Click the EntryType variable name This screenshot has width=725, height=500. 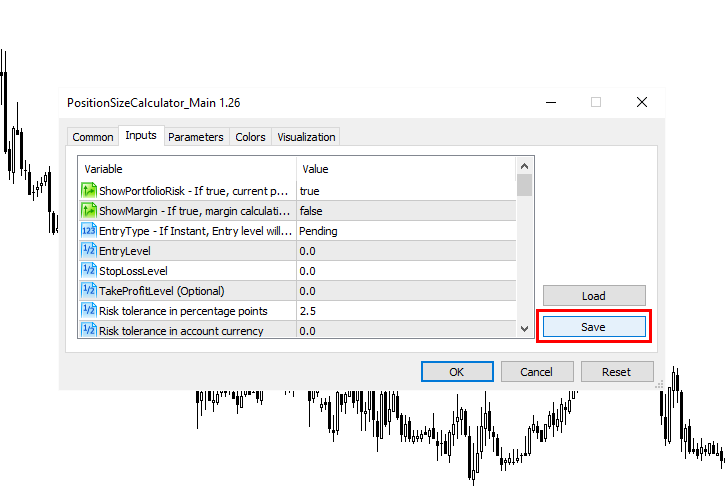tap(196, 231)
